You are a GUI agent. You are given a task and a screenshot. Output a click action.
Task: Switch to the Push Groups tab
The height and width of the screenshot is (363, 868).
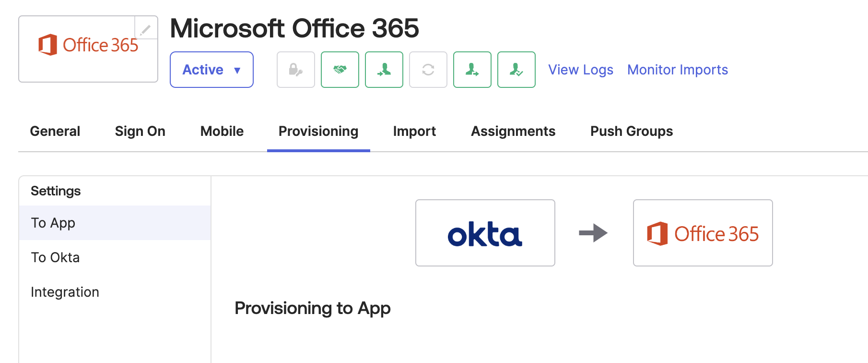(x=632, y=131)
